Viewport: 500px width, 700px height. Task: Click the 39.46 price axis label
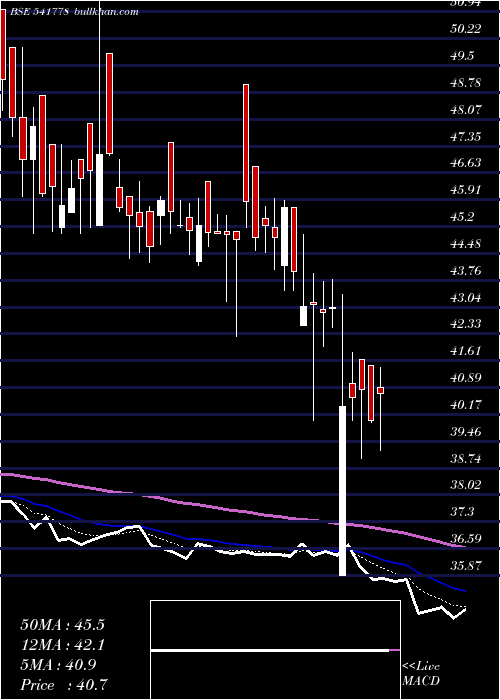[x=466, y=432]
